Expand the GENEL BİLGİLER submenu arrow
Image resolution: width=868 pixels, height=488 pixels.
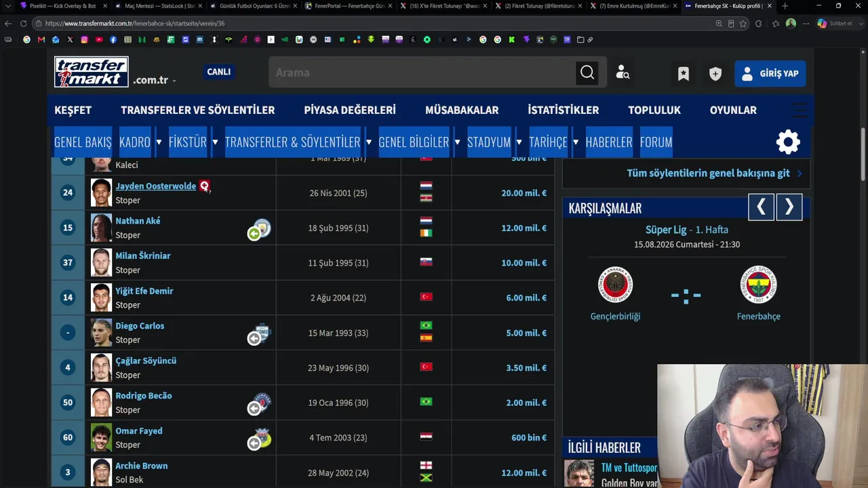click(x=457, y=142)
